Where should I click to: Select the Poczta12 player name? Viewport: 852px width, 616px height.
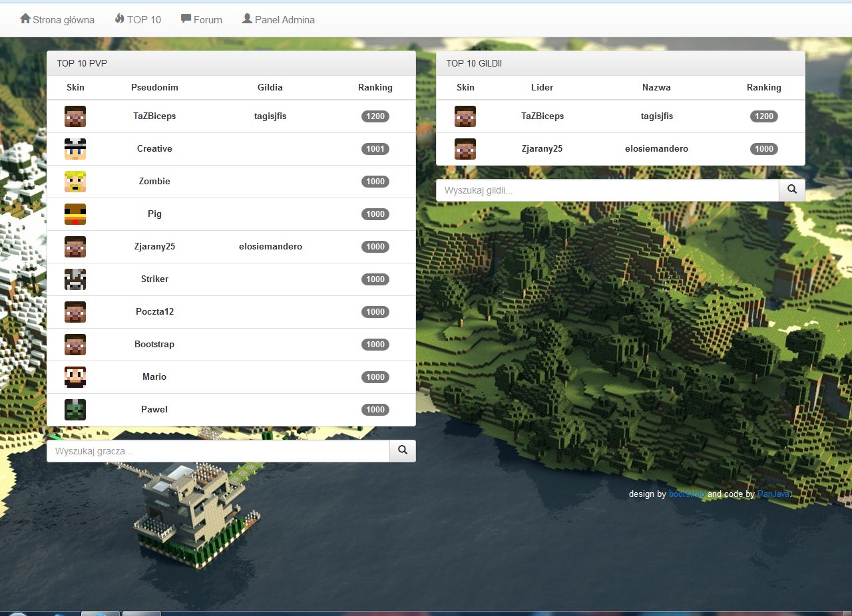tap(154, 311)
